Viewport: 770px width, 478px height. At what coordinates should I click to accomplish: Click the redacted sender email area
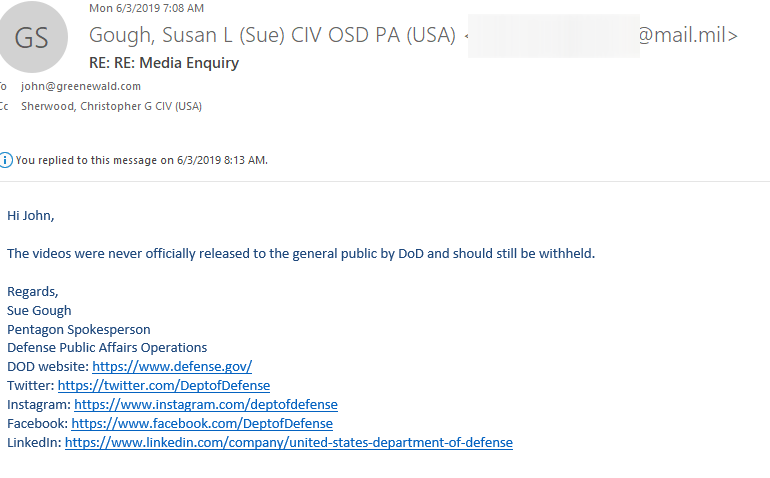pyautogui.click(x=553, y=36)
